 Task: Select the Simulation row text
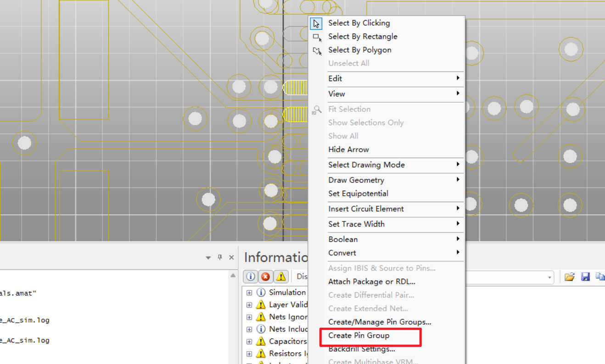click(x=287, y=292)
